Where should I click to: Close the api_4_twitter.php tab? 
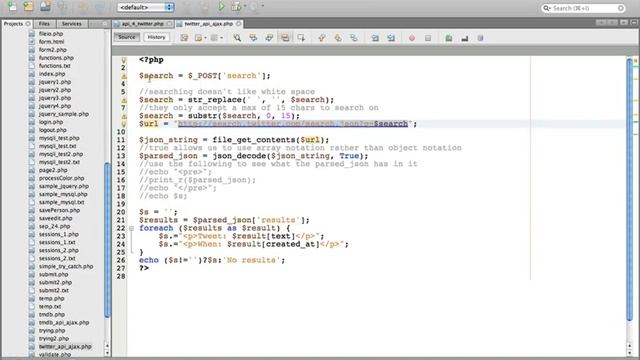(169, 24)
